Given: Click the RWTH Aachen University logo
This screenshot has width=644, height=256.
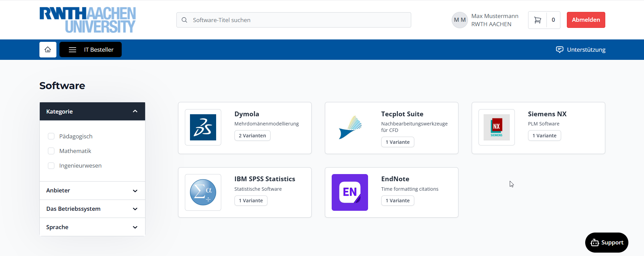Looking at the screenshot, I should click(x=88, y=20).
